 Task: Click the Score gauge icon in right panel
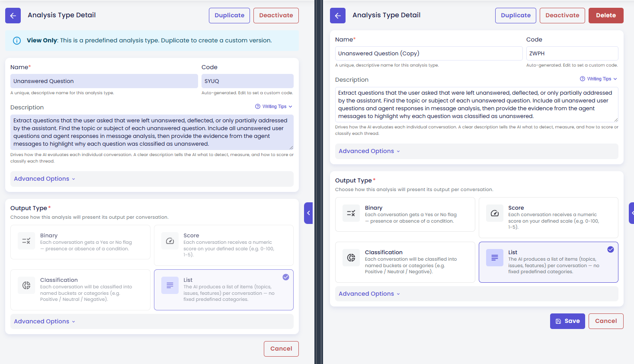click(x=495, y=213)
